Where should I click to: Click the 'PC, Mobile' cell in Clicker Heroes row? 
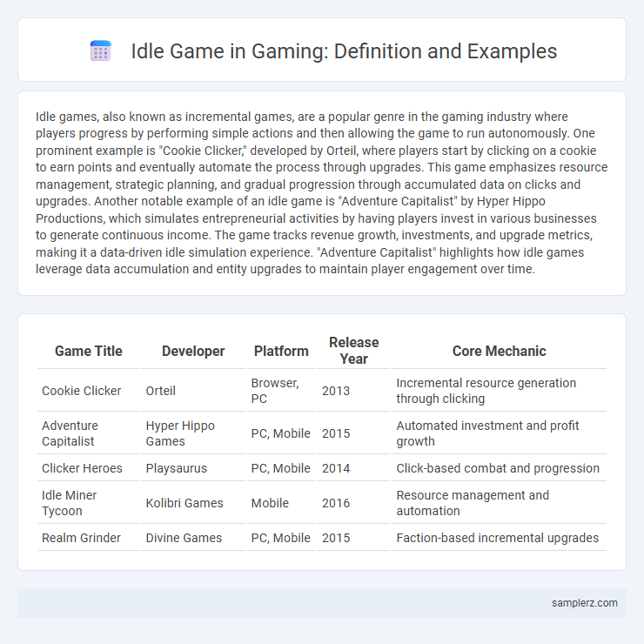[x=280, y=468]
